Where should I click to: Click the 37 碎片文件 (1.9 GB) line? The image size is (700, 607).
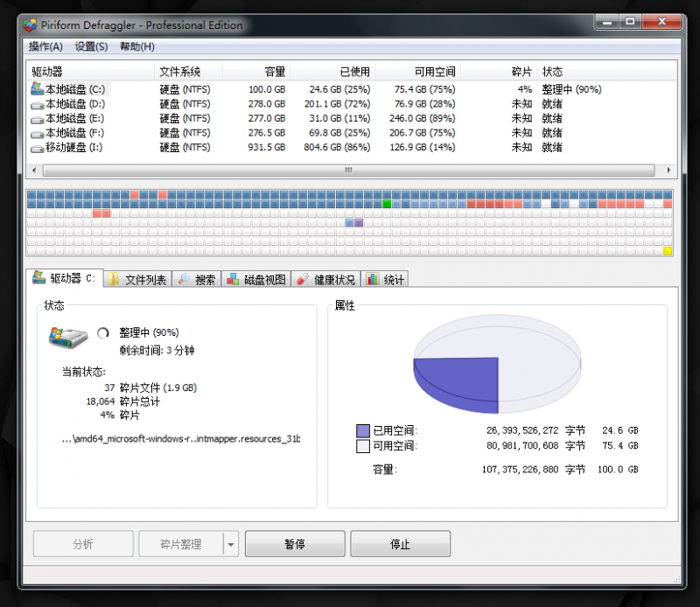point(150,387)
